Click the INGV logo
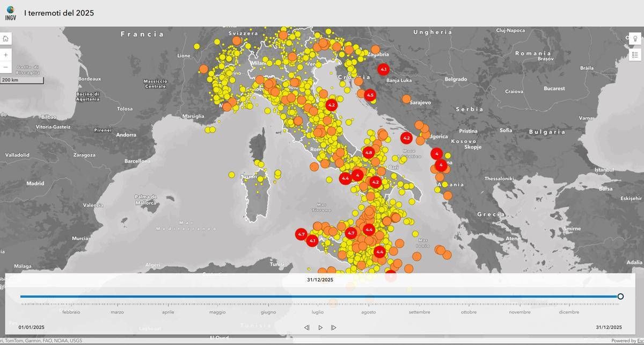The width and height of the screenshot is (644, 345). click(x=10, y=13)
